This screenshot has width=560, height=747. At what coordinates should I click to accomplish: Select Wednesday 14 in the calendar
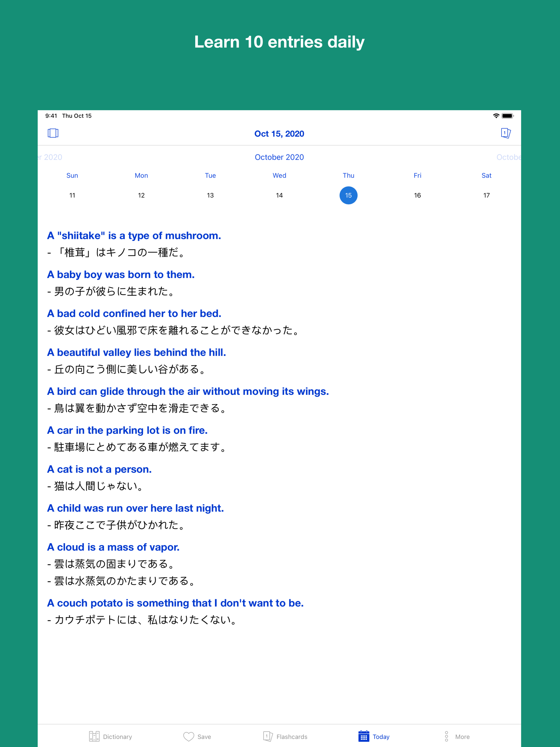click(x=279, y=195)
